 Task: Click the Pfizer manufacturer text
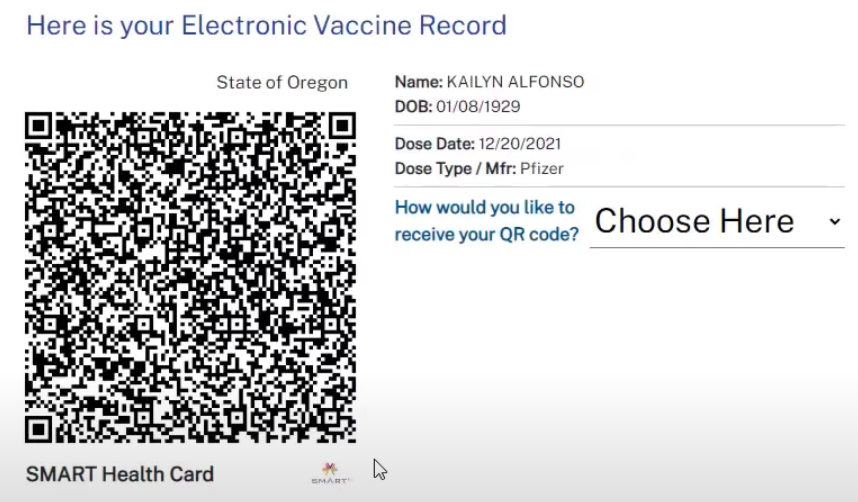(542, 169)
